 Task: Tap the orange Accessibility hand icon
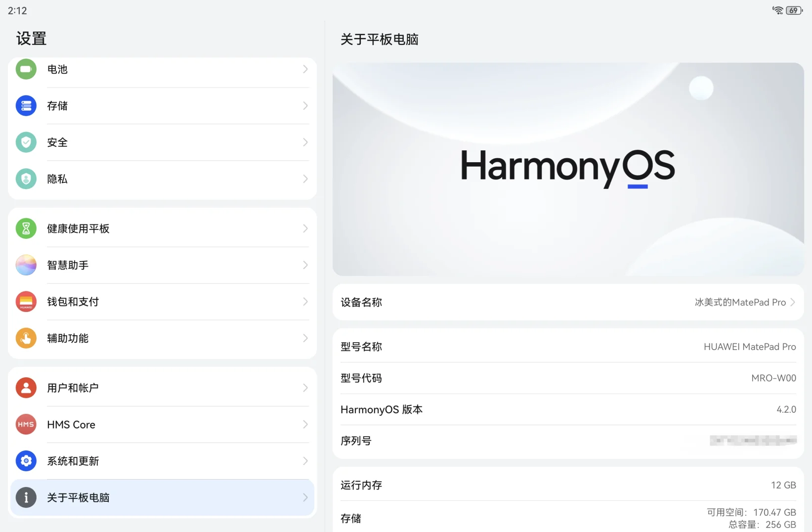26,338
